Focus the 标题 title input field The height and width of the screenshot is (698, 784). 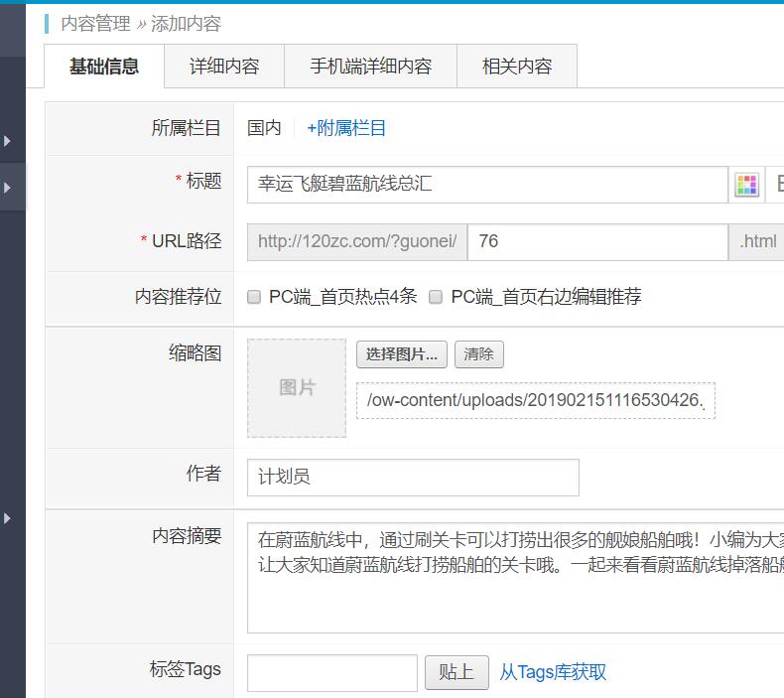486,185
